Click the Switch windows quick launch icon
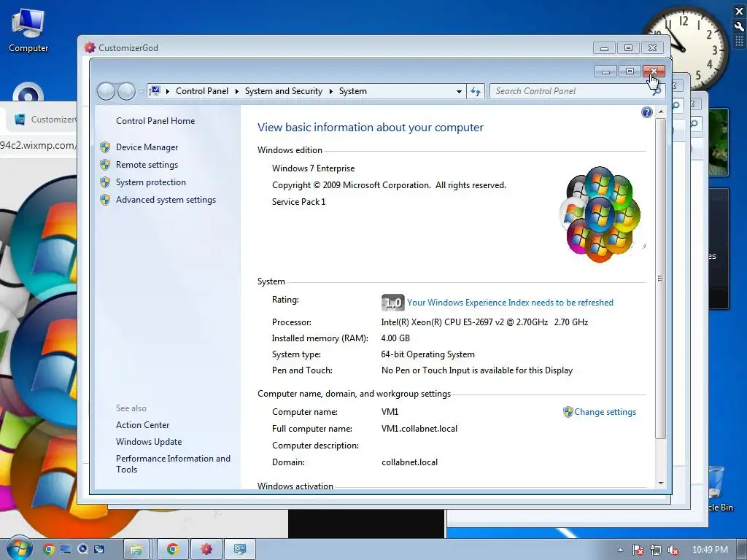 point(99,550)
